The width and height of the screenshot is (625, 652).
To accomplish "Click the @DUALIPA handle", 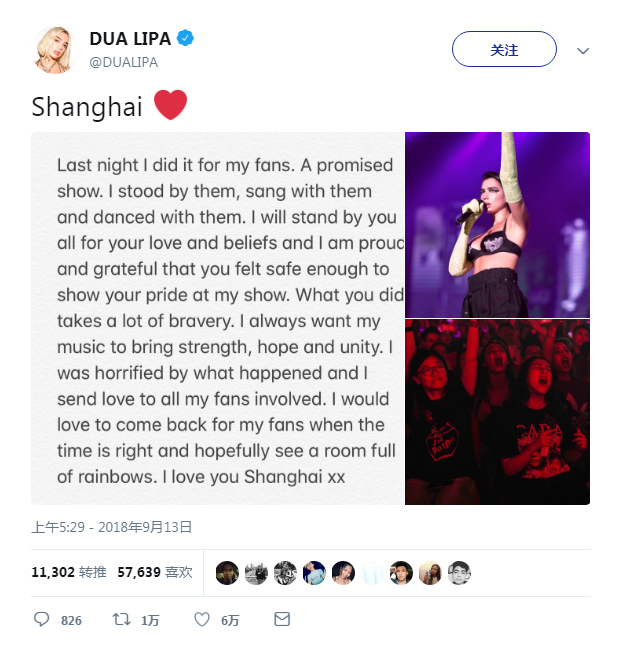I will [124, 62].
